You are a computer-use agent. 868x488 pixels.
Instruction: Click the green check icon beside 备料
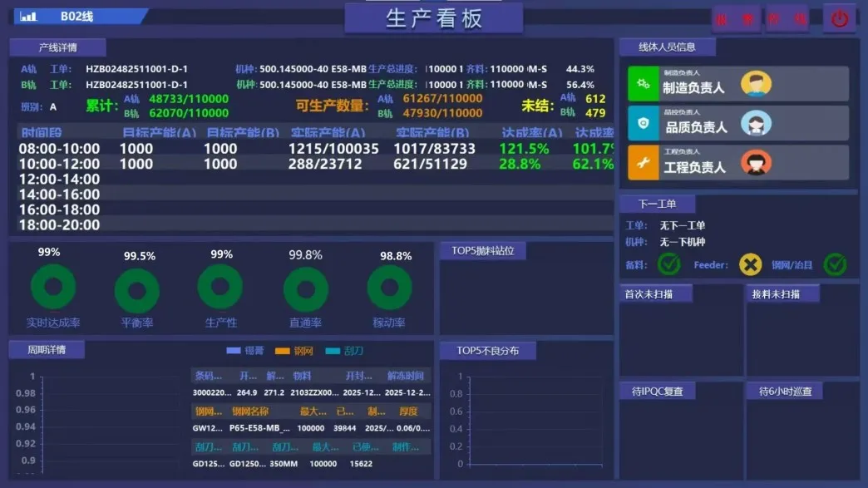click(x=668, y=264)
